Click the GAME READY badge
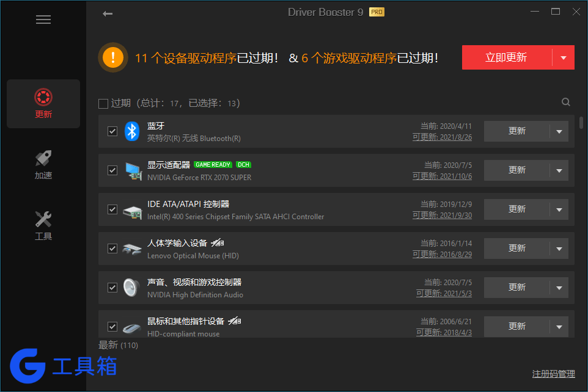The width and height of the screenshot is (588, 392). click(x=213, y=164)
